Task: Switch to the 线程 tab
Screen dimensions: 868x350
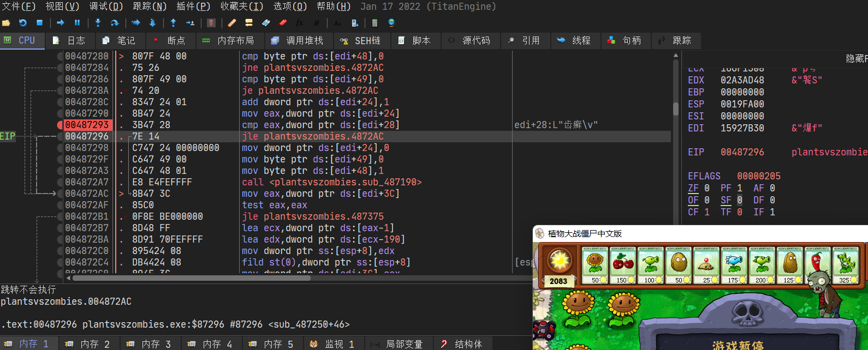Action: point(575,40)
